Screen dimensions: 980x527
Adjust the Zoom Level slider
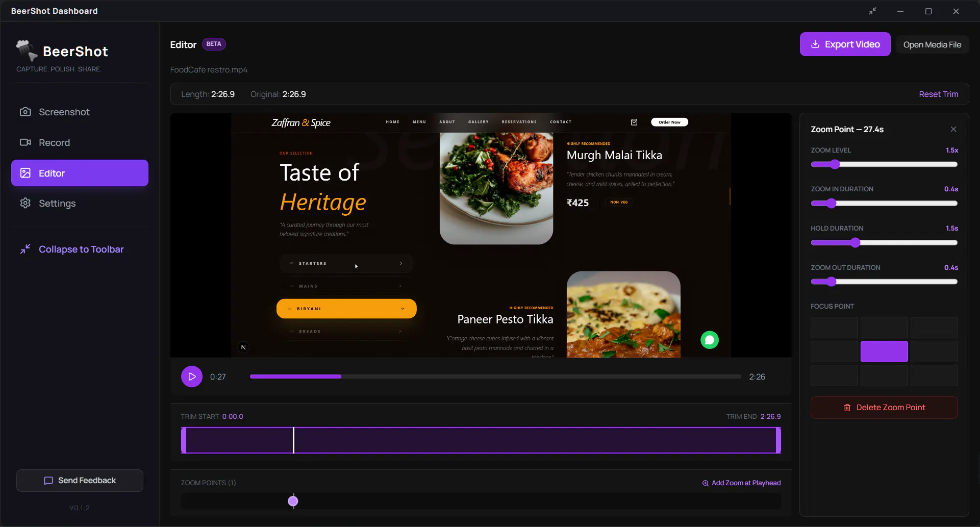point(884,164)
